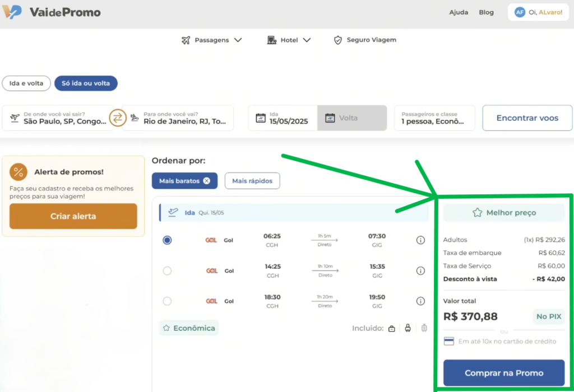Select the 14:25 Gol flight radio button
This screenshot has width=574, height=392.
[x=167, y=271]
